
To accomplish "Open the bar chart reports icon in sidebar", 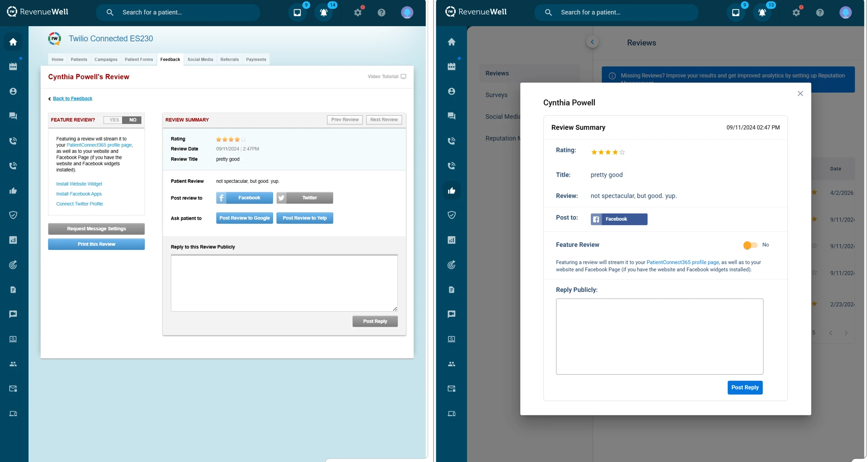I will click(13, 240).
